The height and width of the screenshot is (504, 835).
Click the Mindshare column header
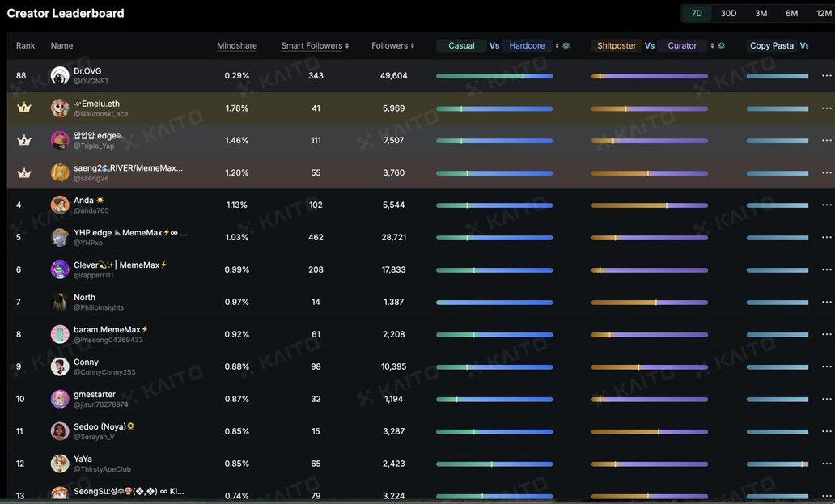(x=236, y=46)
